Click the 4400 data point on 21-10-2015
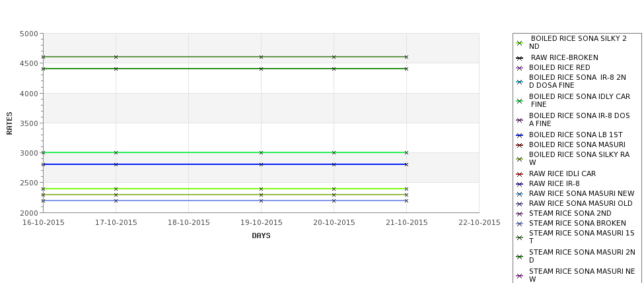Image resolution: width=644 pixels, height=283 pixels. [407, 69]
